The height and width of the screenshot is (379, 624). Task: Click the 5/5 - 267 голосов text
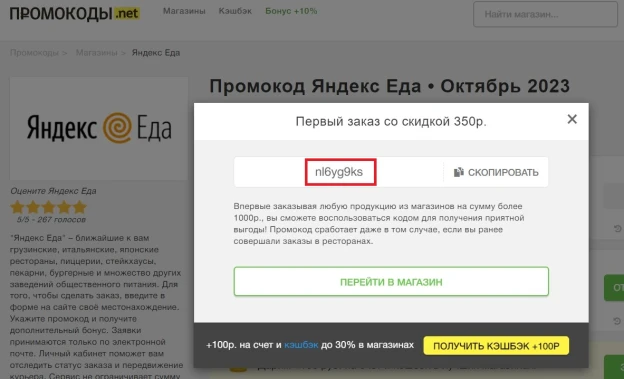(51, 220)
